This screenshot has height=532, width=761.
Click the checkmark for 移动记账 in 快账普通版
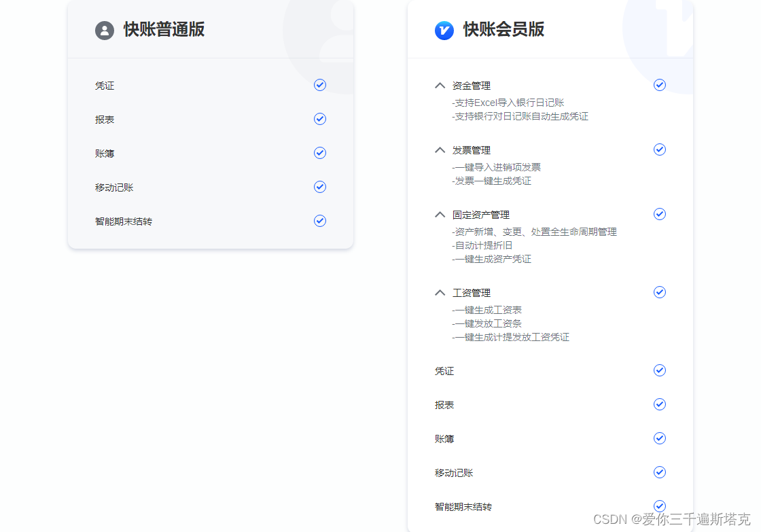coord(320,187)
